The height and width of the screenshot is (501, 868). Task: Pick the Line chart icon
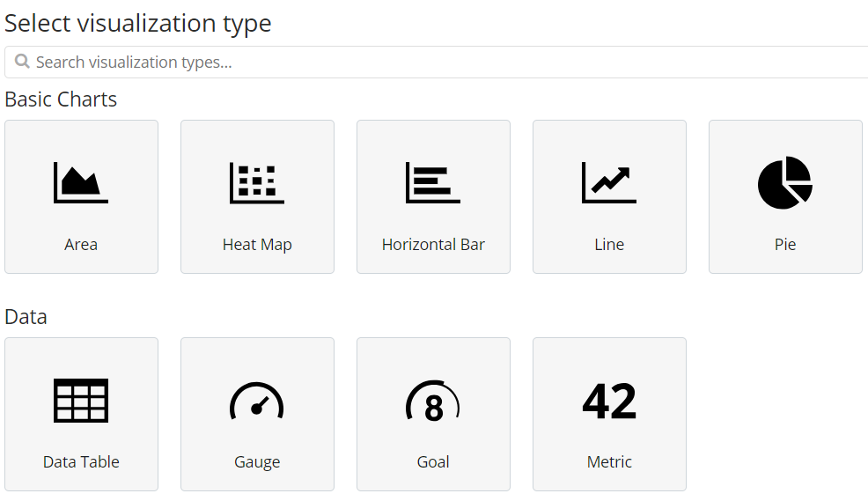tap(609, 182)
